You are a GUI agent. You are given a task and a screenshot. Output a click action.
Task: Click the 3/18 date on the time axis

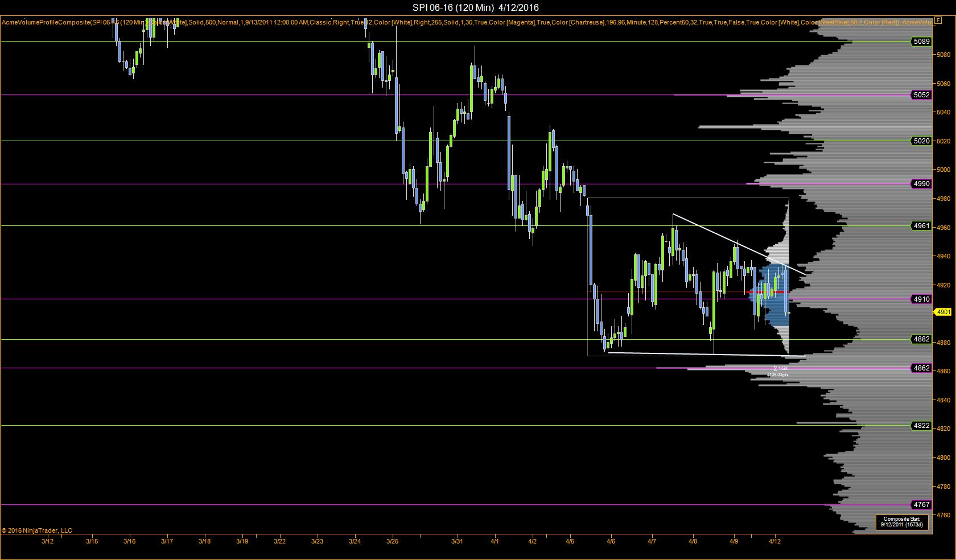point(204,541)
